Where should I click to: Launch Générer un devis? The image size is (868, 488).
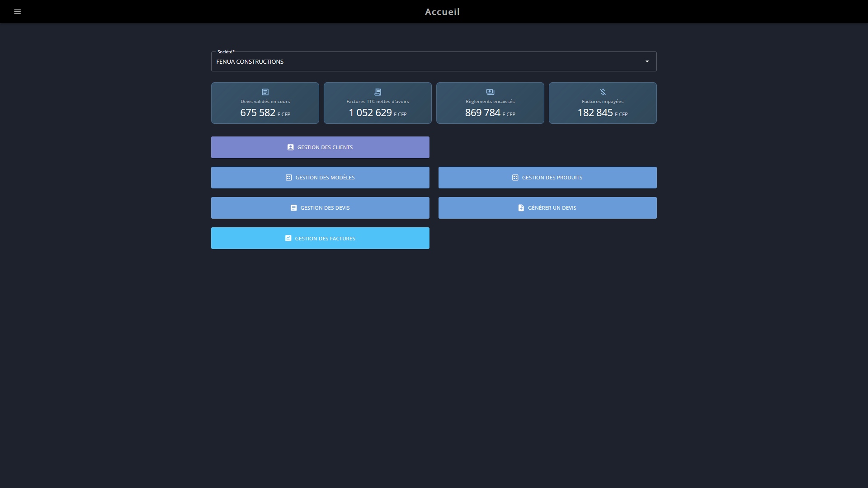(547, 208)
